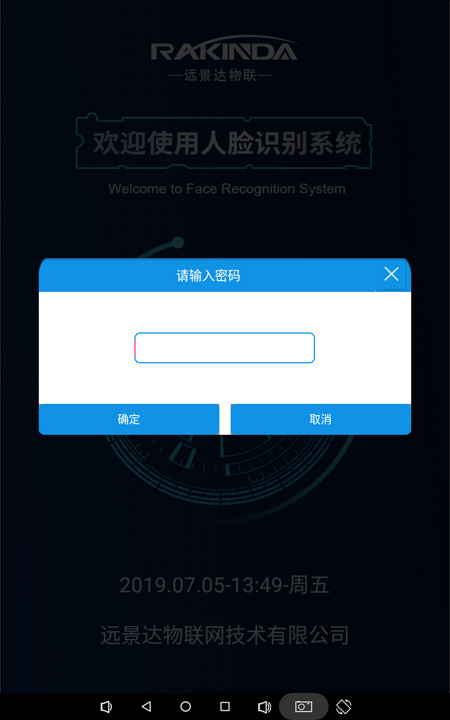450x720 pixels.
Task: Click the 2019.07.05-13:49 date display
Action: [225, 585]
